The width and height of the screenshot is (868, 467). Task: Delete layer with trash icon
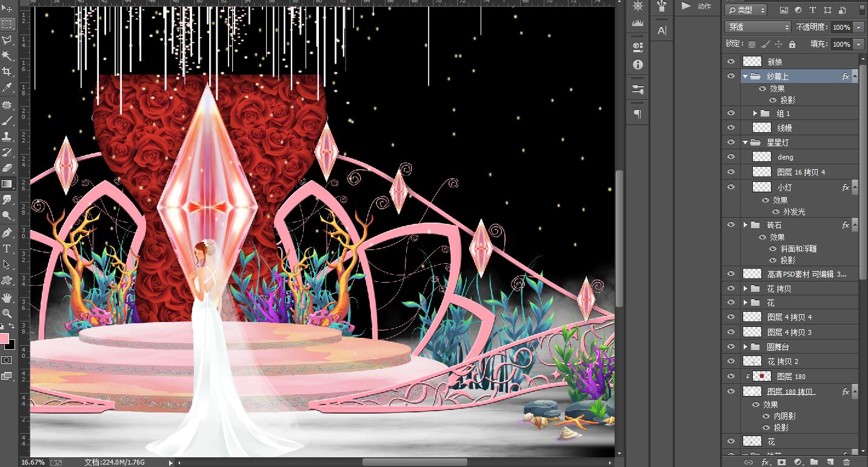click(x=847, y=462)
